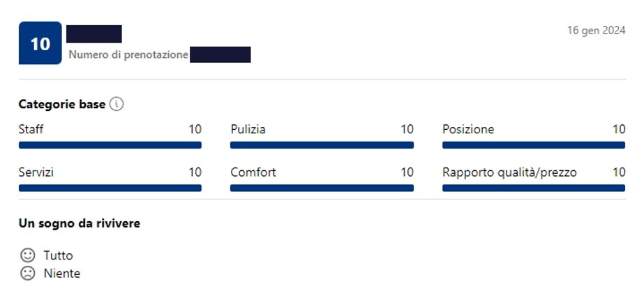Click the Rapporto qualità/prezzo rating bar
This screenshot has width=644, height=291.
534,188
